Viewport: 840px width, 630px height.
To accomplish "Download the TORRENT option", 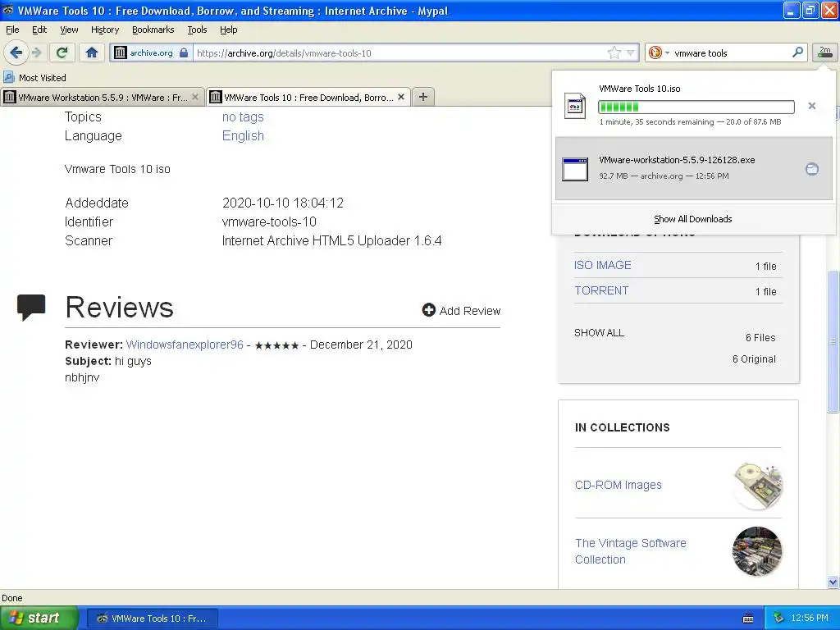I will [x=601, y=290].
